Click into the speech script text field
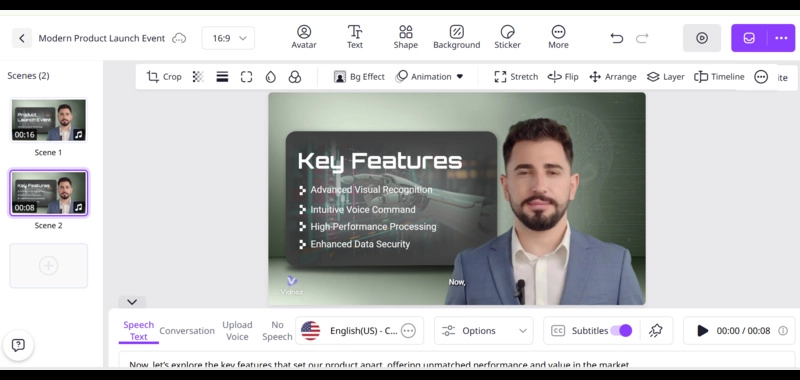This screenshot has width=800, height=380. (457, 361)
